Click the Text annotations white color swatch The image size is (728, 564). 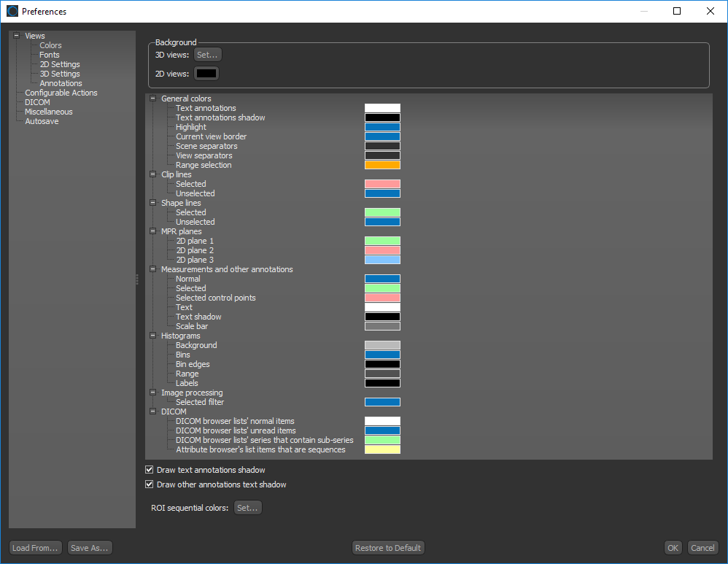[x=382, y=108]
